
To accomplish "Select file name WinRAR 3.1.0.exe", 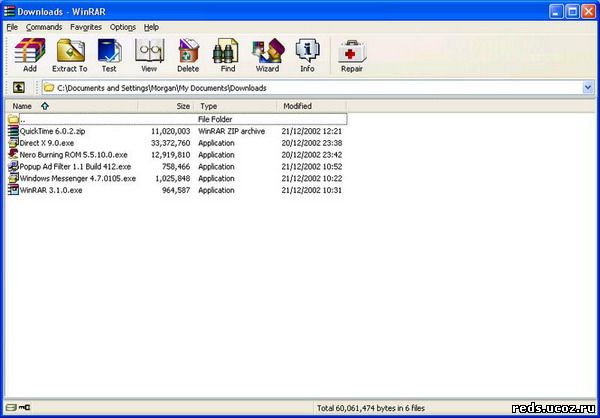I will click(51, 190).
